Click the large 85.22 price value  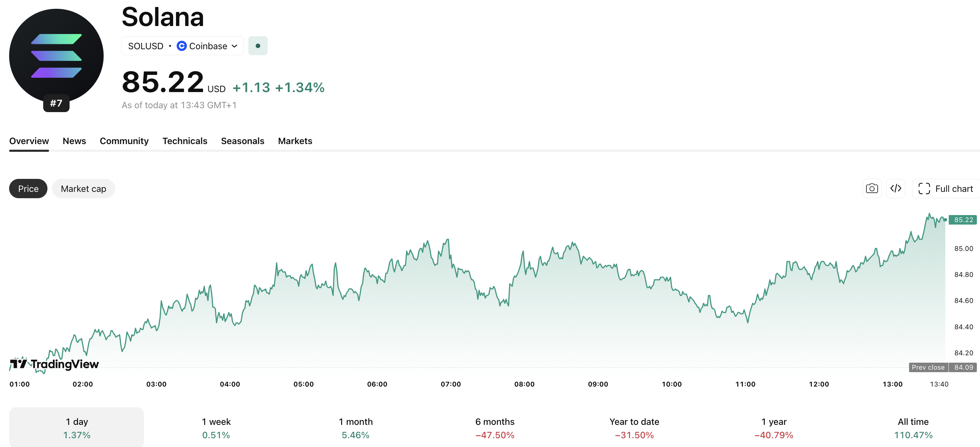pos(163,82)
